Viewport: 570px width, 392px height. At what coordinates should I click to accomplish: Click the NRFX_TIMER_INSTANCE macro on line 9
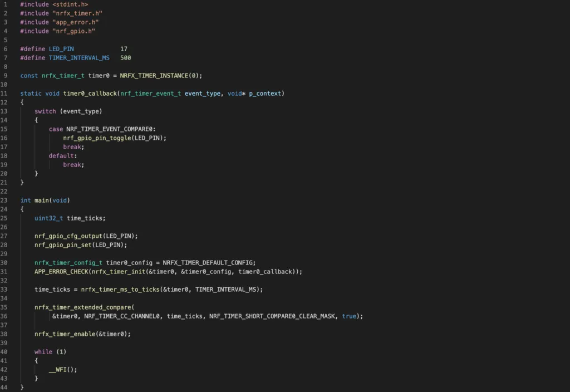[x=154, y=76]
